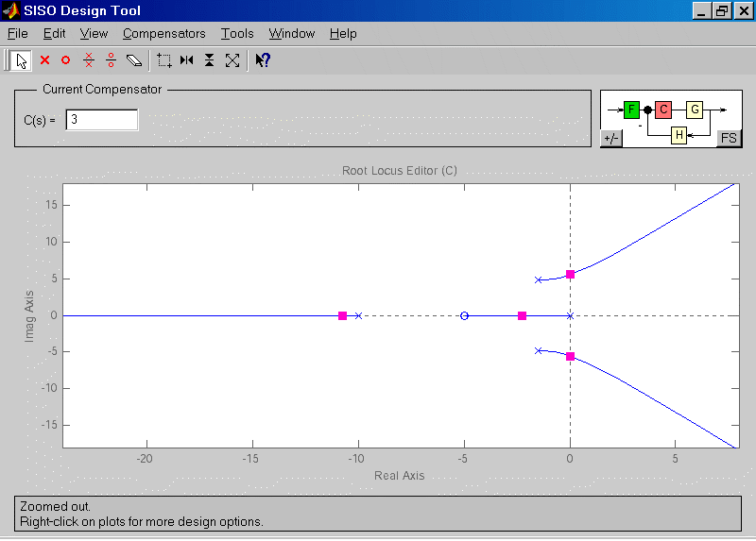Click the FS feedback structure button
756x541 pixels.
pyautogui.click(x=729, y=138)
